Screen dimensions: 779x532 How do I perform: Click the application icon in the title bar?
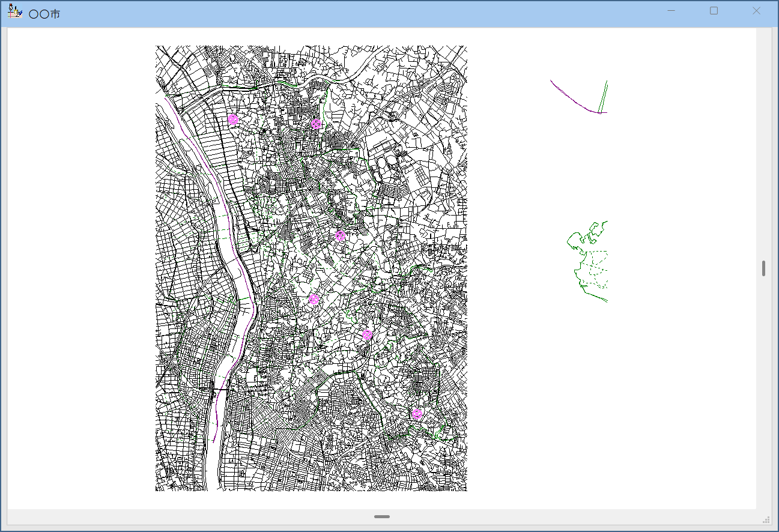(14, 11)
